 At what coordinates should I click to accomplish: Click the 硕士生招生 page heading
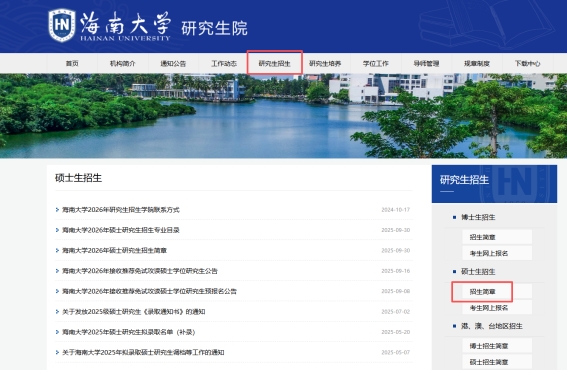coord(78,178)
